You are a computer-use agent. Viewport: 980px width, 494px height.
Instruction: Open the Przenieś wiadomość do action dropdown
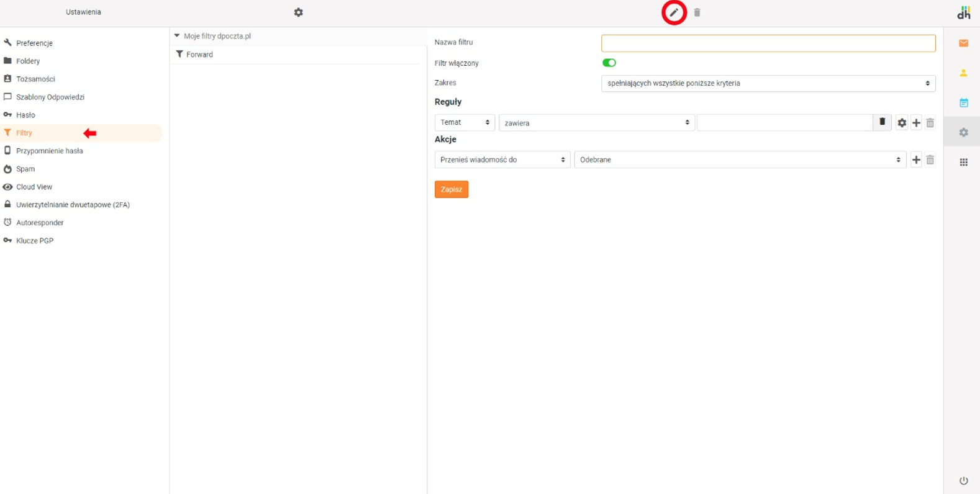pyautogui.click(x=502, y=160)
